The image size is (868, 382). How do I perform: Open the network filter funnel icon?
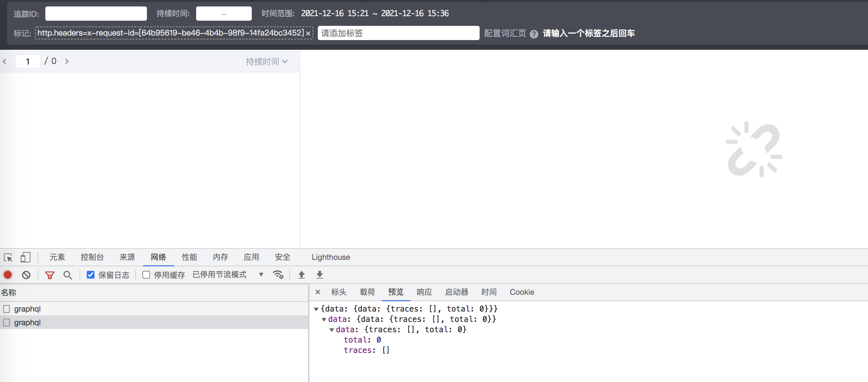coord(50,275)
